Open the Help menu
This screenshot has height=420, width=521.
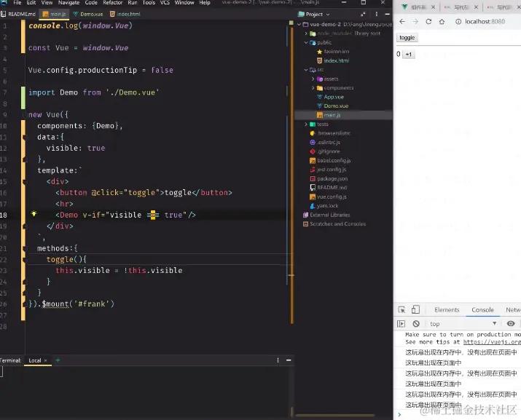click(x=205, y=3)
